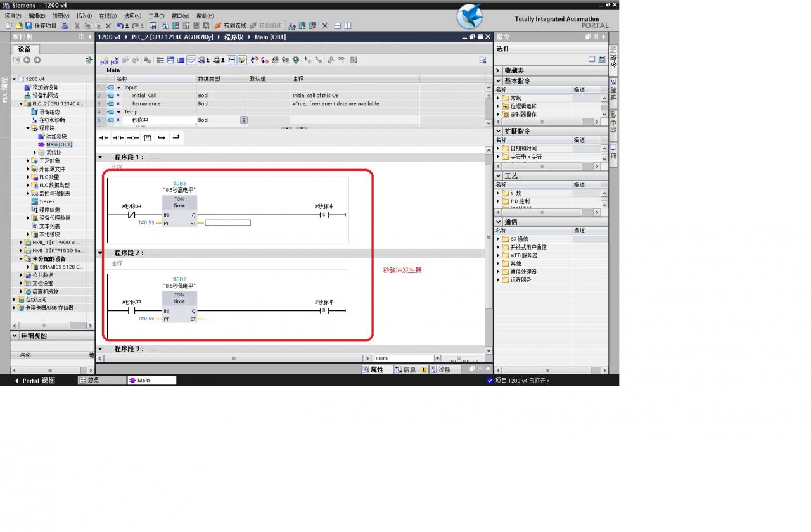
Task: Insert an output coil from favorites
Action: click(132, 137)
